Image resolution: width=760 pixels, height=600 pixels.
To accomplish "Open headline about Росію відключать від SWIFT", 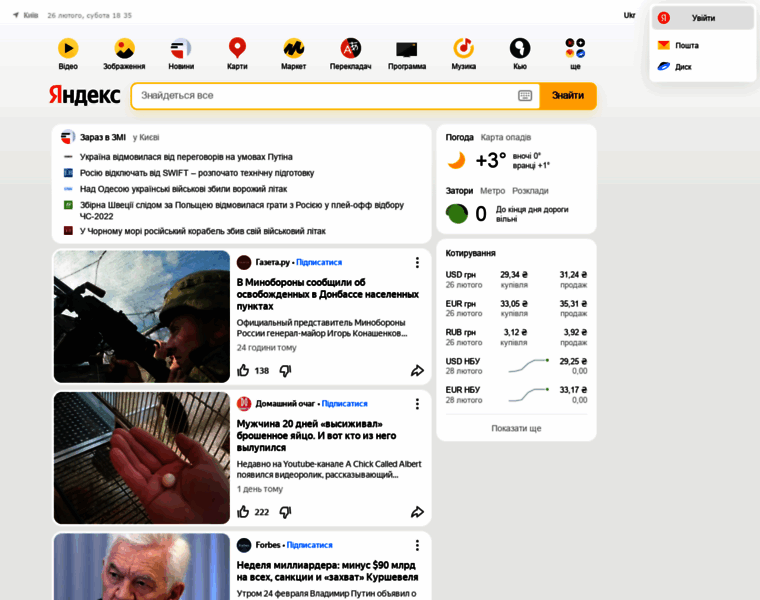I will [197, 173].
